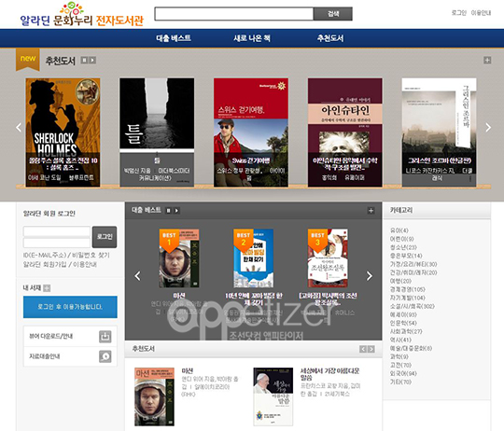The width and height of the screenshot is (504, 431).
Task: Open the 새로 나온 책 menu
Action: pos(252,38)
